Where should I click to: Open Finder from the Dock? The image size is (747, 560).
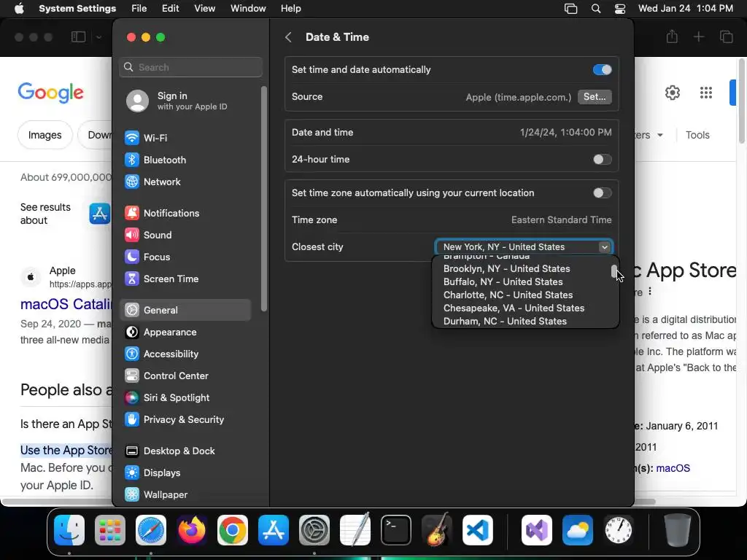coord(69,530)
